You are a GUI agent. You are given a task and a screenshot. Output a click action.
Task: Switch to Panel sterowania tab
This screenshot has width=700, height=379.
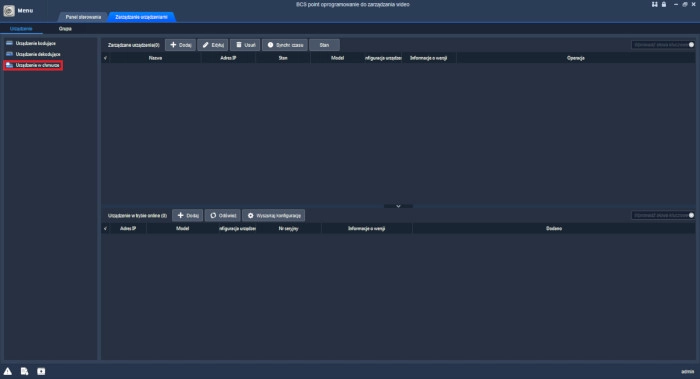pyautogui.click(x=83, y=17)
